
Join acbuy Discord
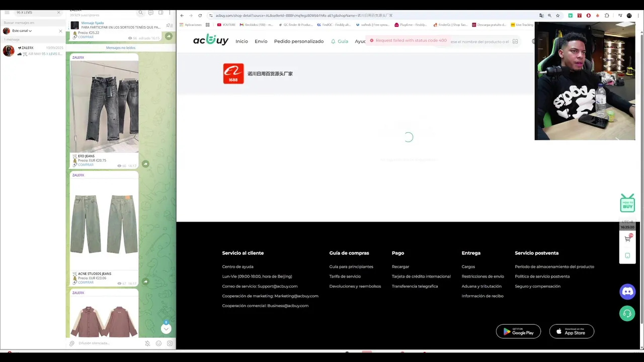tap(627, 292)
